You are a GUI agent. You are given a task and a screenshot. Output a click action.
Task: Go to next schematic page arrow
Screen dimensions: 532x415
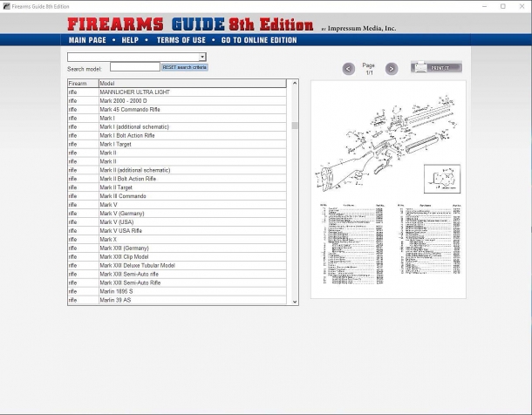click(x=392, y=69)
